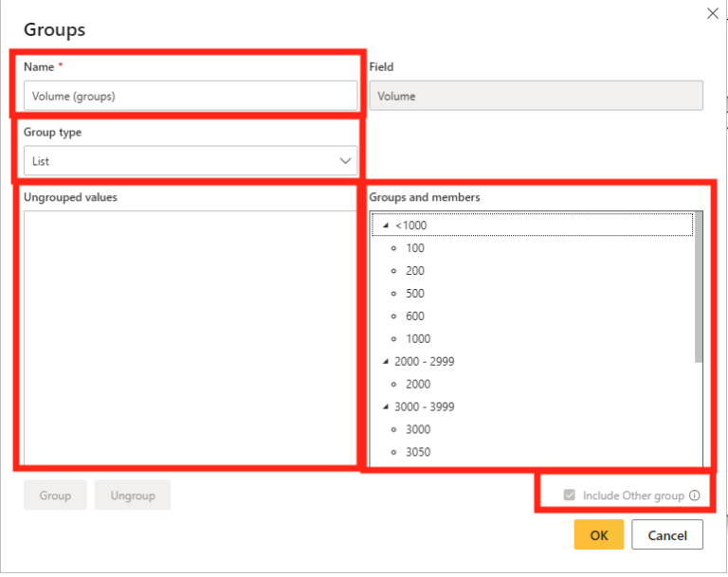728x577 pixels.
Task: Close the Groups dialog with the X
Action: click(712, 13)
